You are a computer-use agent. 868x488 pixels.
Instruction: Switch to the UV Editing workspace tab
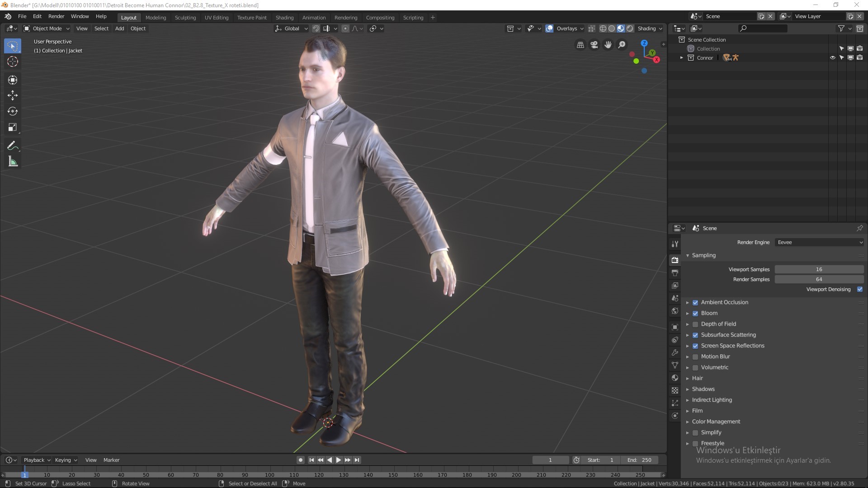[x=217, y=18]
